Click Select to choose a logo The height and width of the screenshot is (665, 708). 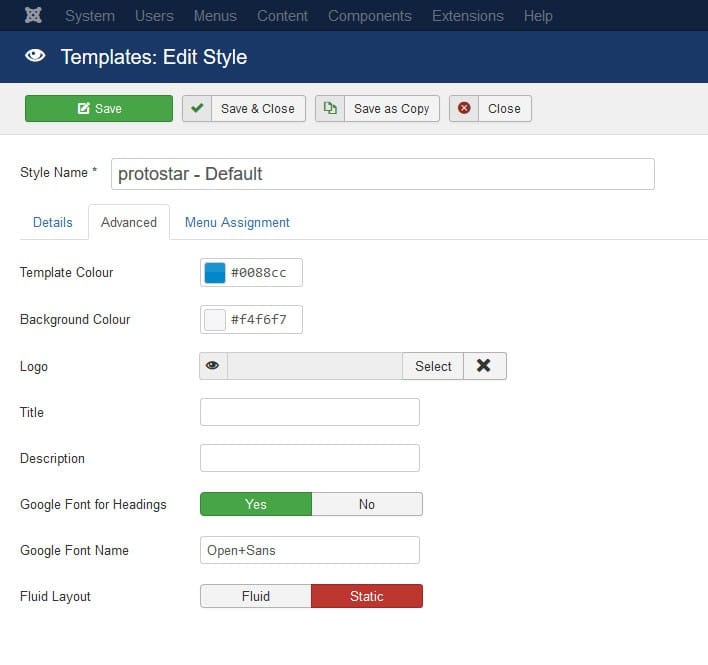pos(433,366)
